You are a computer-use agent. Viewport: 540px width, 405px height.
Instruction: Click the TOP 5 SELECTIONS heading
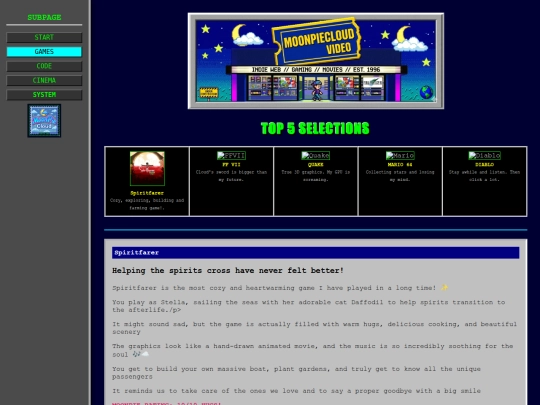[315, 128]
